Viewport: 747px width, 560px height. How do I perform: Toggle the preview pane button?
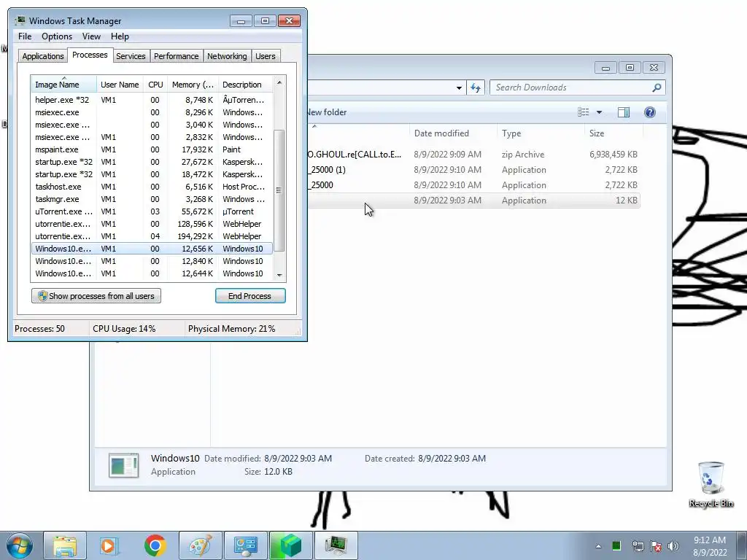pyautogui.click(x=624, y=112)
